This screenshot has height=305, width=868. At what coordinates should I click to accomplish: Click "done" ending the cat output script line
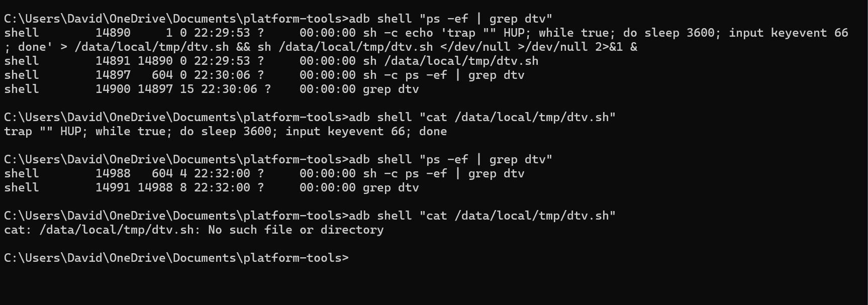click(x=433, y=131)
